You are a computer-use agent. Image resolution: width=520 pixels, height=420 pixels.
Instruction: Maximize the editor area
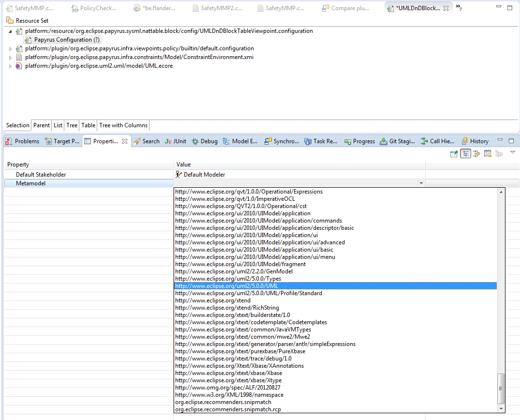510,8
